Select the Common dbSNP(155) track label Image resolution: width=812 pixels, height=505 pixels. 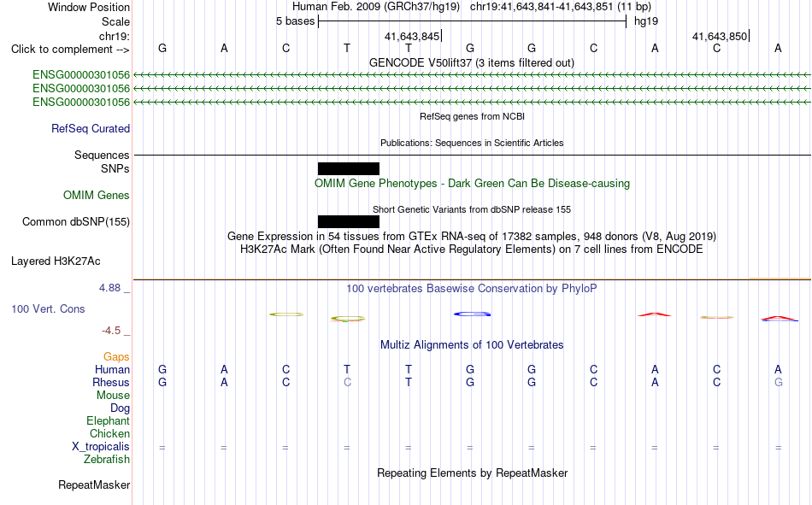tap(76, 221)
